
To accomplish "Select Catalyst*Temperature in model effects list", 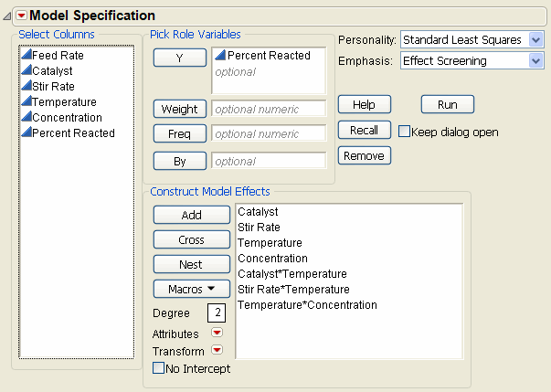I will coord(291,273).
